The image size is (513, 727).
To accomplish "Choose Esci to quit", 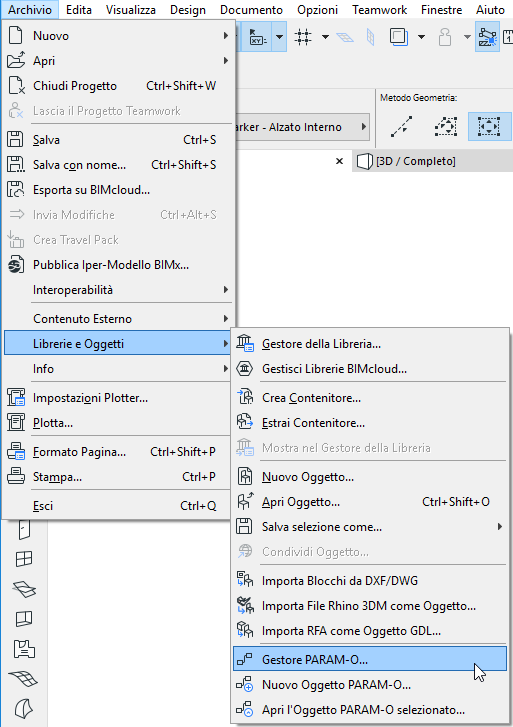I will tap(117, 505).
